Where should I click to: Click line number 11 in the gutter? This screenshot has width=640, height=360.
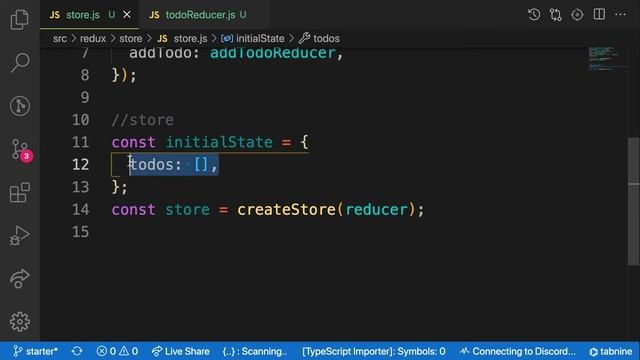[80, 142]
